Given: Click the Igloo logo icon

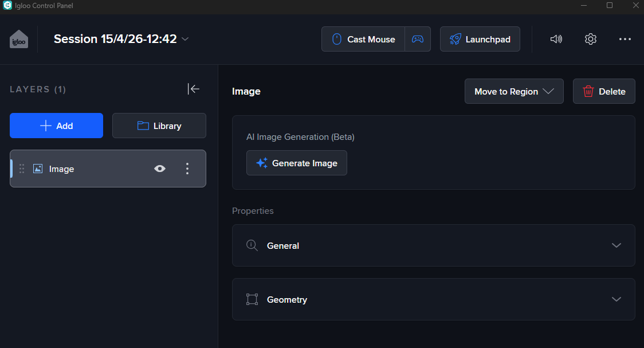Looking at the screenshot, I should (19, 39).
